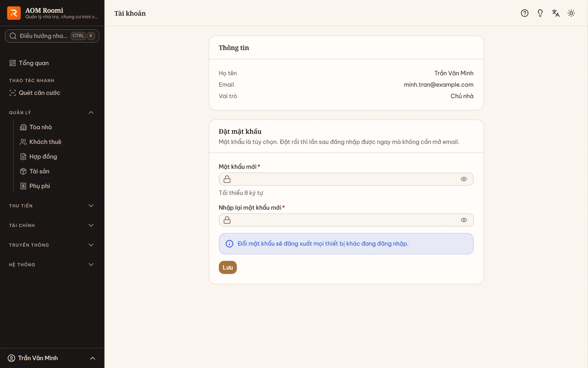Open the help question-mark icon
The width and height of the screenshot is (588, 368).
(x=525, y=13)
